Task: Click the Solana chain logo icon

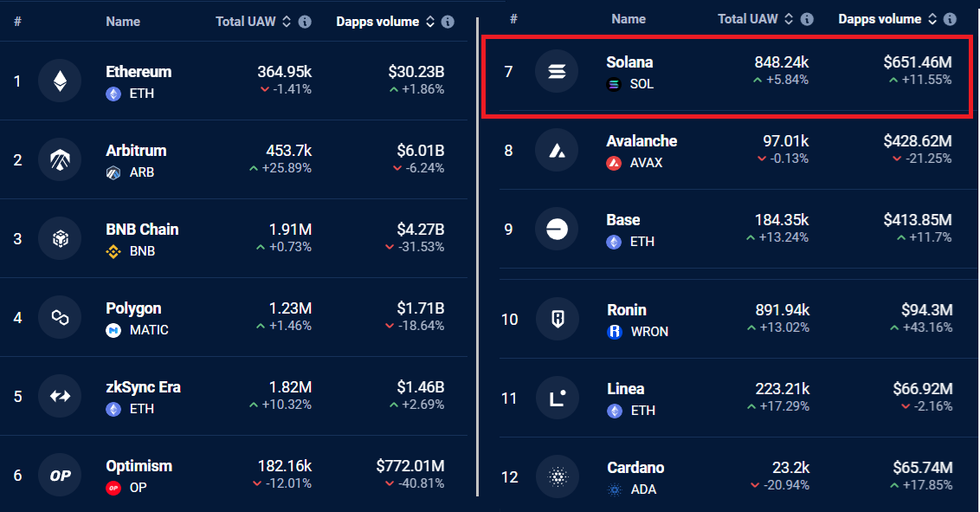Action: 557,71
